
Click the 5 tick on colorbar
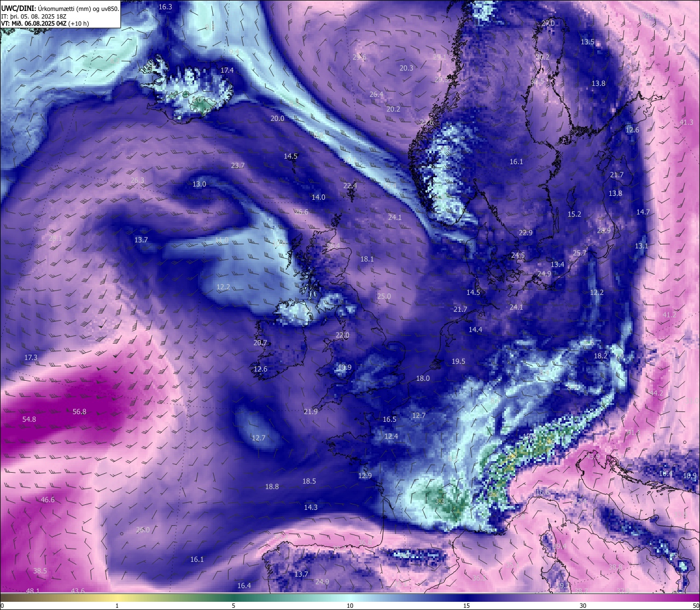(x=234, y=606)
